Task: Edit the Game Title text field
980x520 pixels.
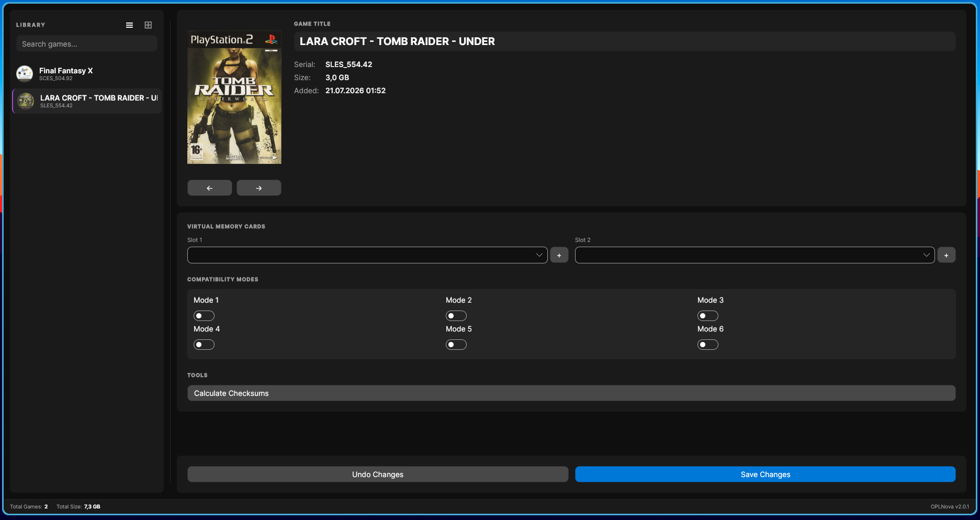Action: click(x=625, y=41)
